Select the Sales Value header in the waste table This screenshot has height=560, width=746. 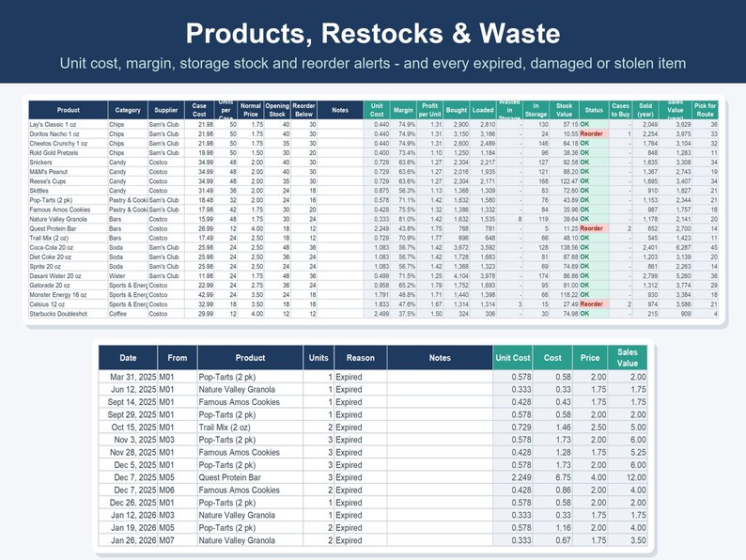628,358
